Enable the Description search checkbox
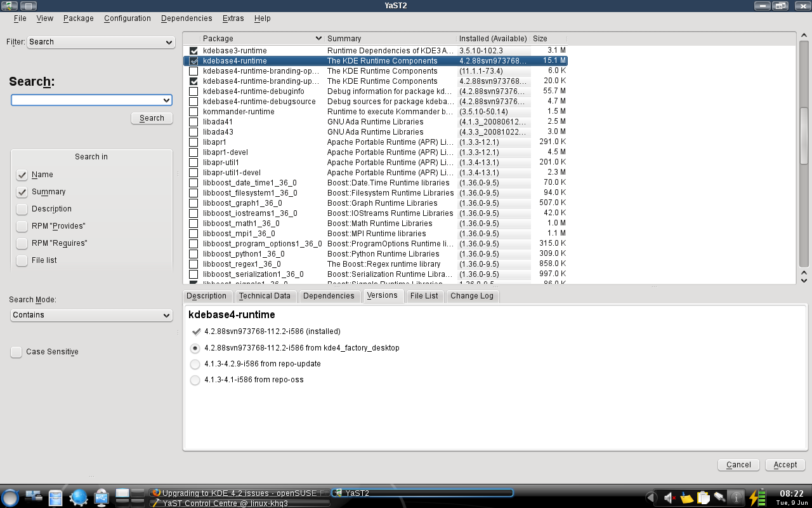This screenshot has height=508, width=812. (22, 209)
